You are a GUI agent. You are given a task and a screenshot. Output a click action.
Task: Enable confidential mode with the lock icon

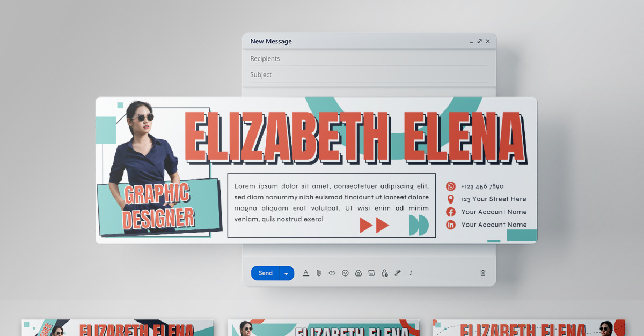tap(384, 273)
